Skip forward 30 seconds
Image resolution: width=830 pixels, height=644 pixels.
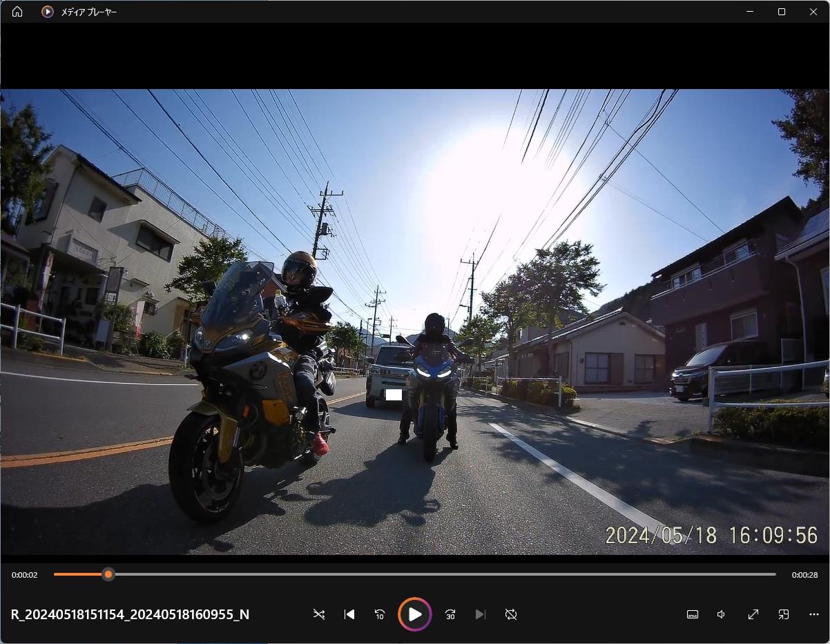coord(450,614)
